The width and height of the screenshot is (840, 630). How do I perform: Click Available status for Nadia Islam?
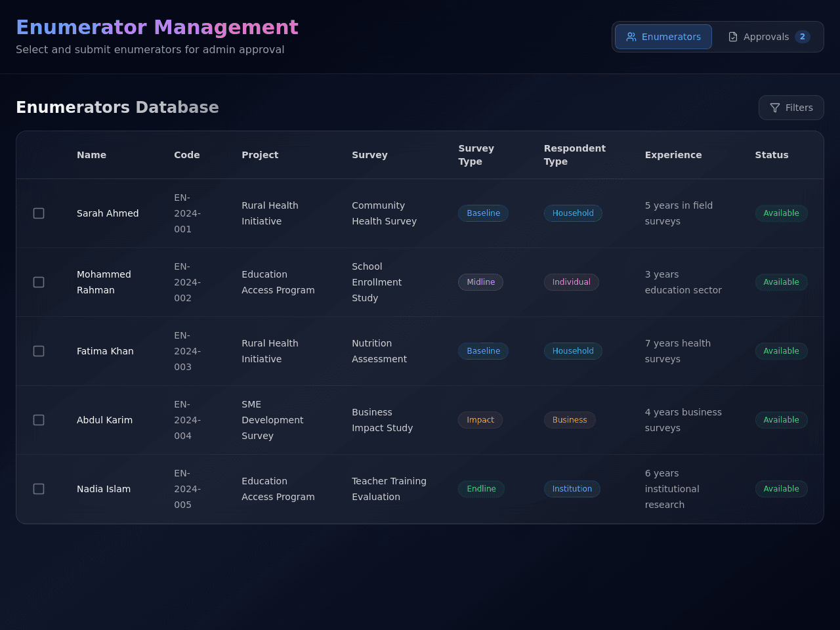[x=781, y=489]
